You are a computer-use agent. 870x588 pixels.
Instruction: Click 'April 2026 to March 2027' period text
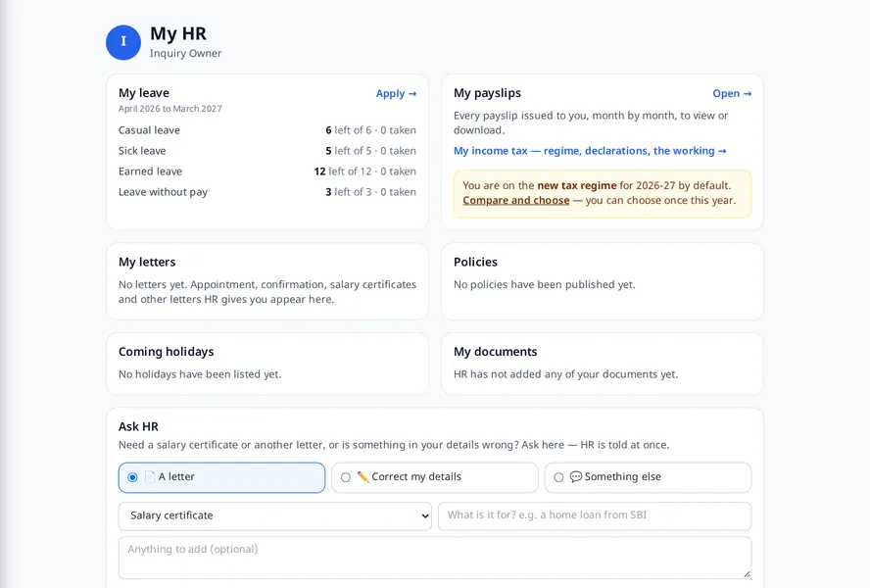coord(169,108)
